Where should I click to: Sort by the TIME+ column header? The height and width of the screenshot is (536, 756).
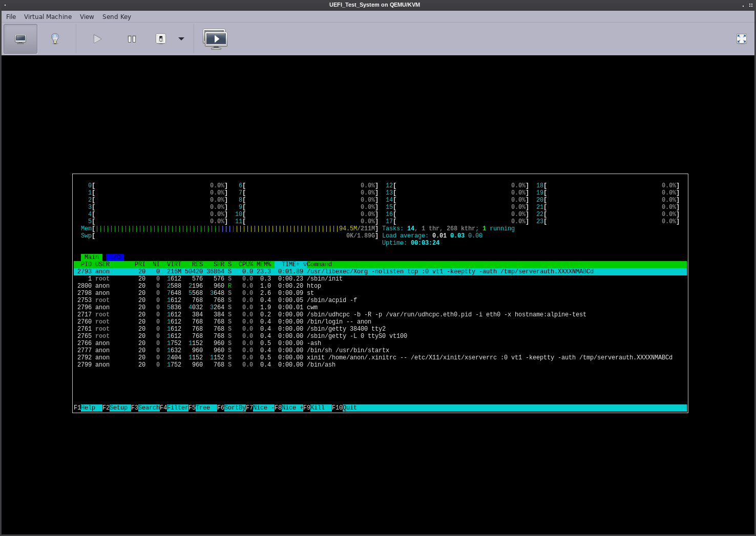tap(290, 265)
